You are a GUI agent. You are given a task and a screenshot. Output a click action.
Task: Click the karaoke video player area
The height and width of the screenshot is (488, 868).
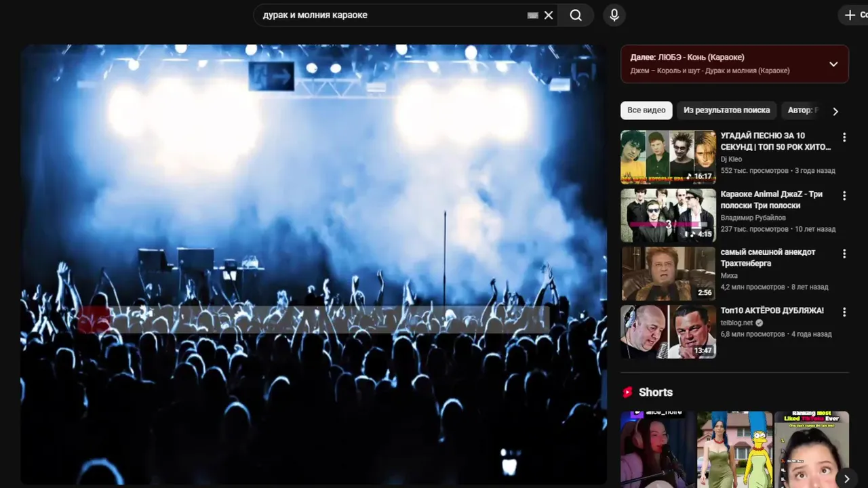coord(313,264)
